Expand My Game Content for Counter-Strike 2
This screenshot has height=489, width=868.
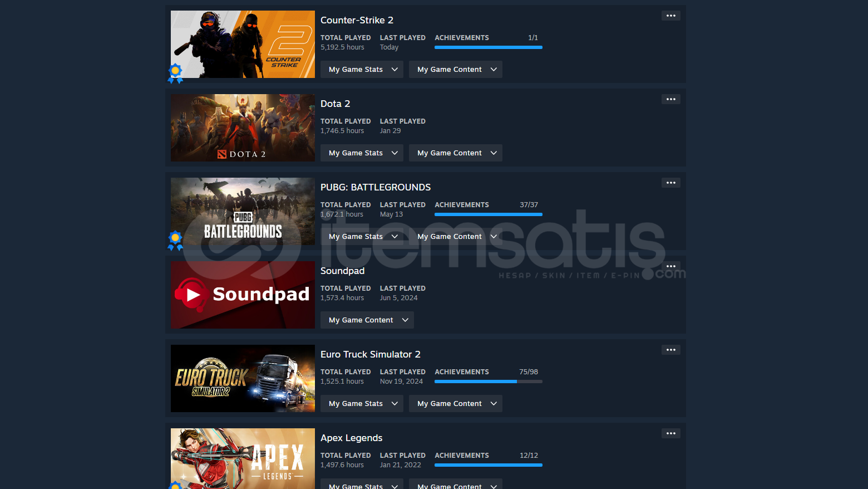pos(455,70)
